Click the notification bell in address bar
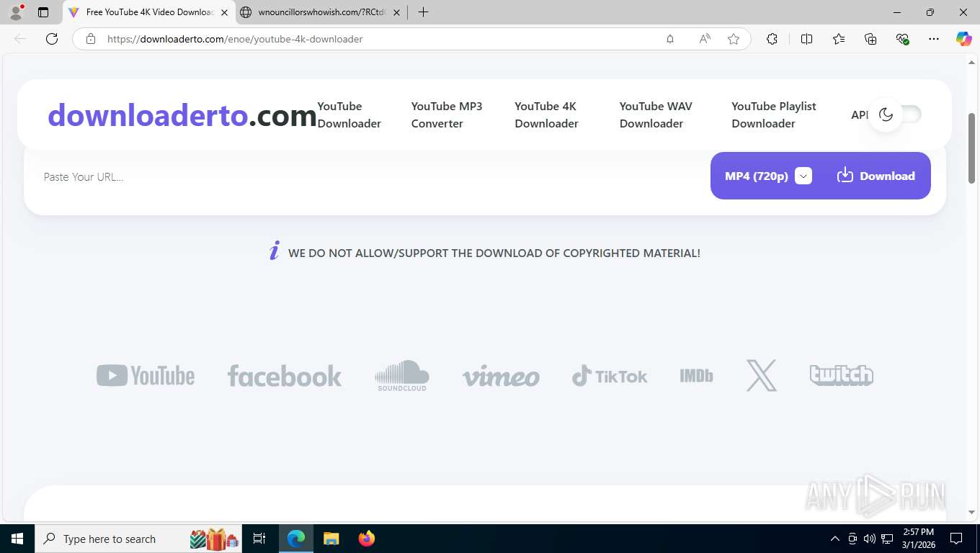Viewport: 980px width, 553px height. 670,39
